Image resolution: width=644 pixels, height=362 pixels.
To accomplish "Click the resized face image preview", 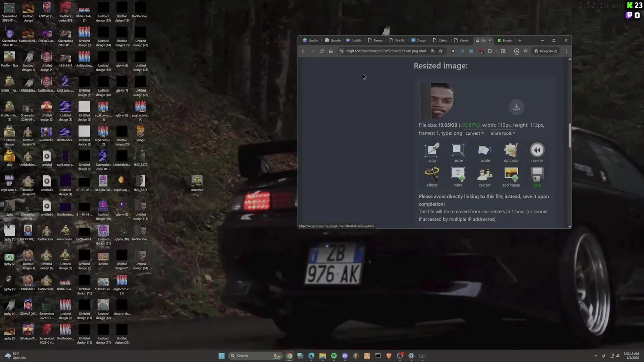I will point(436,101).
